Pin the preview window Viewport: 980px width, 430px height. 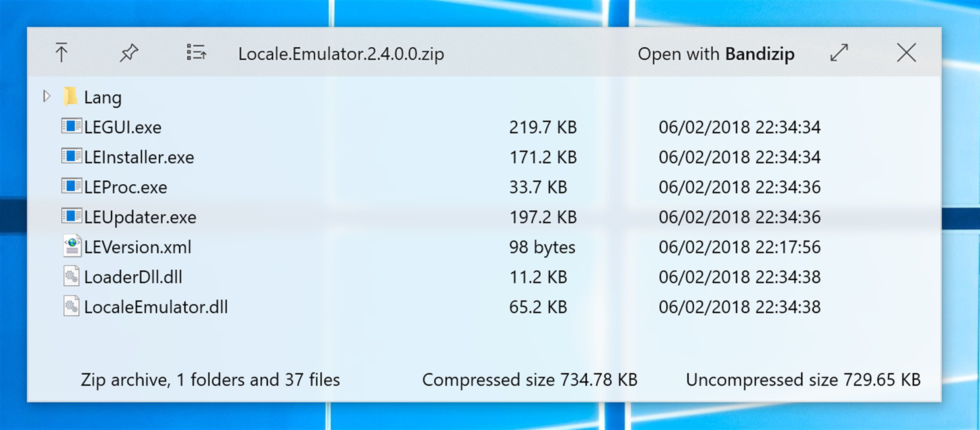point(129,53)
